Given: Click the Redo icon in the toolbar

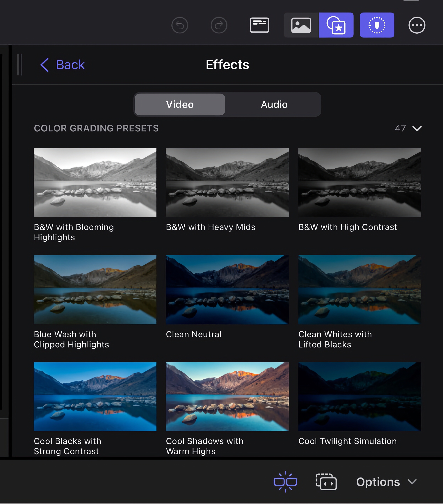Looking at the screenshot, I should (x=219, y=25).
